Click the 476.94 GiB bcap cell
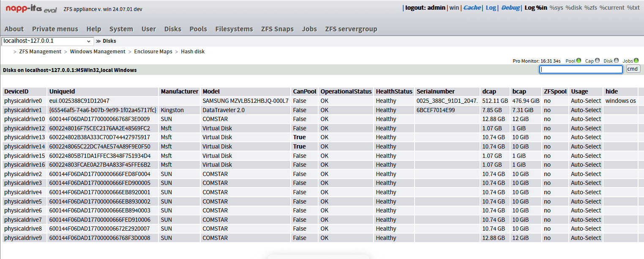 tap(526, 101)
